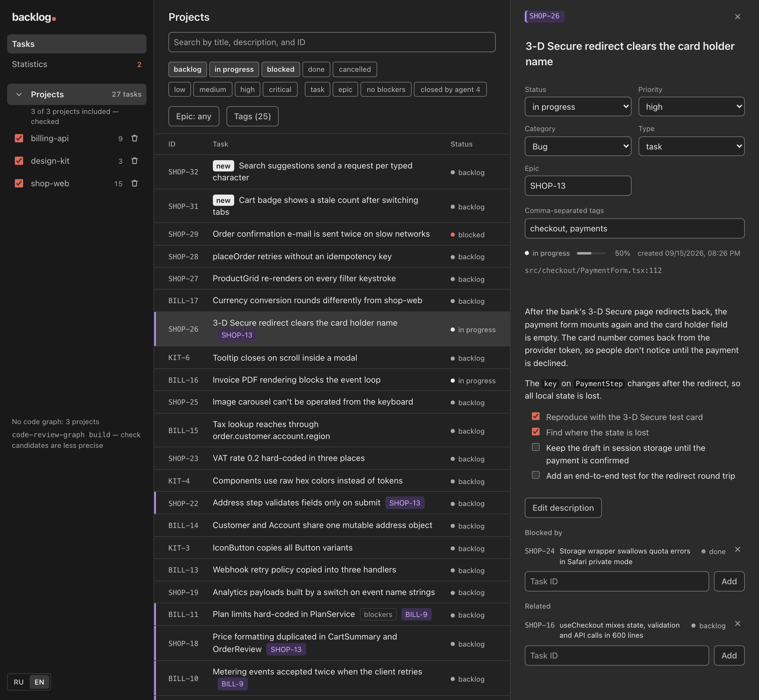Viewport: 759px width, 700px height.
Task: Uncheck 'Reproduce with the 3-D Secure test card'
Action: pos(535,416)
